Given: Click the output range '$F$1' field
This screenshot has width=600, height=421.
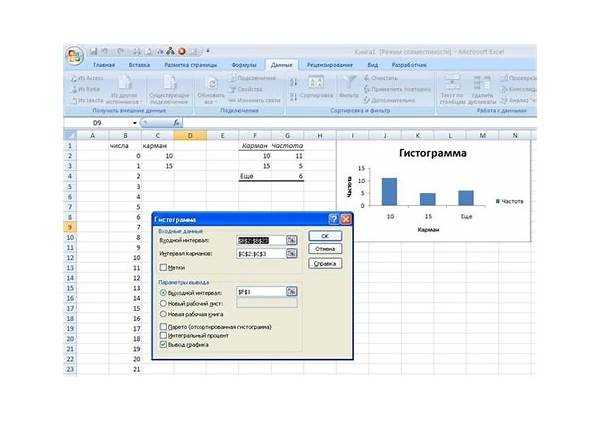Looking at the screenshot, I should pos(261,292).
